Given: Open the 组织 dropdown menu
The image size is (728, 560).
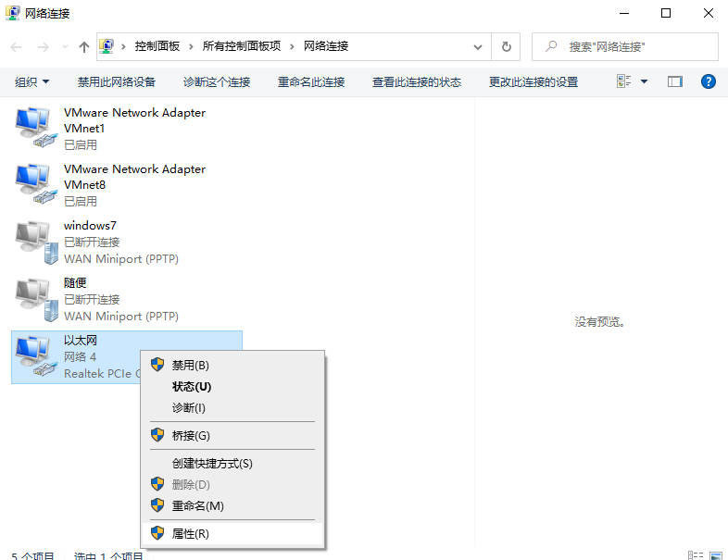Looking at the screenshot, I should click(x=31, y=81).
